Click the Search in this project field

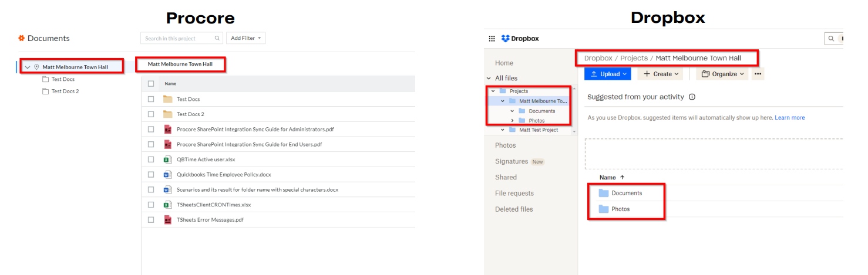(x=181, y=38)
